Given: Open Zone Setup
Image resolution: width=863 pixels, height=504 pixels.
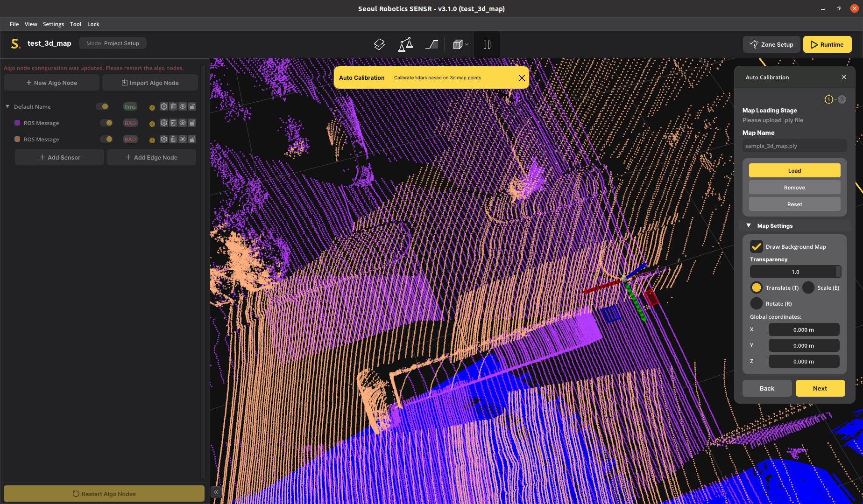Looking at the screenshot, I should click(x=771, y=44).
